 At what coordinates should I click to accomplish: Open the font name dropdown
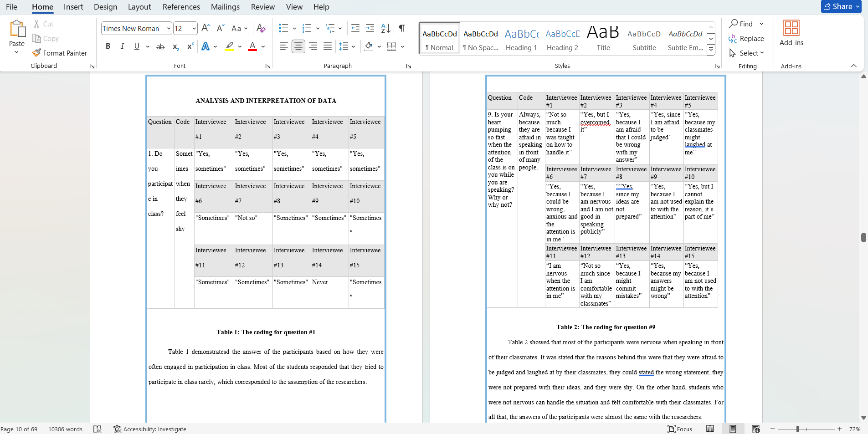click(x=168, y=28)
